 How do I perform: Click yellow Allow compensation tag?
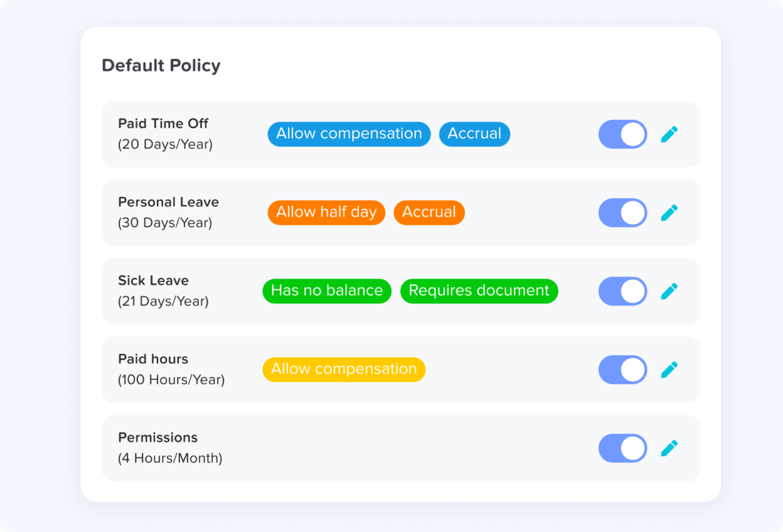(x=344, y=370)
